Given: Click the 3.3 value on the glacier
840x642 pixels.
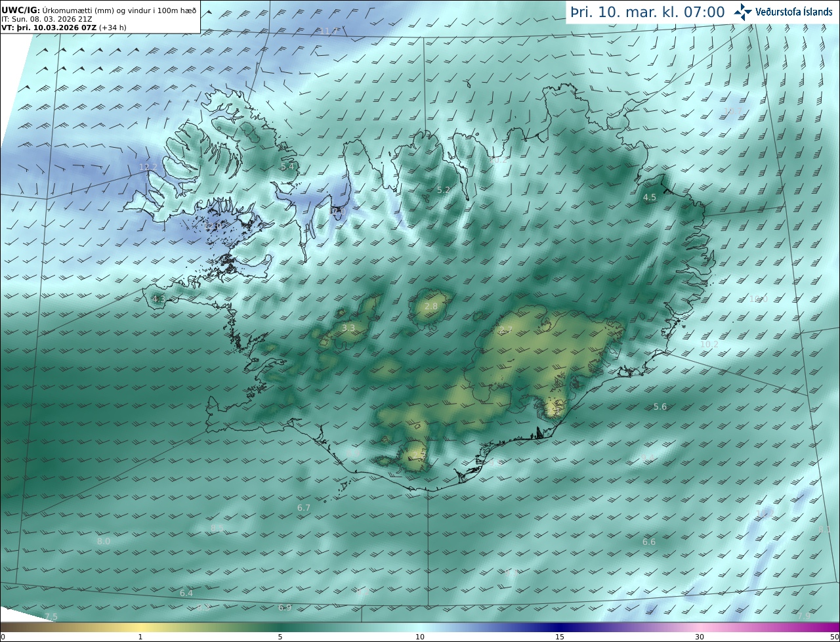Looking at the screenshot, I should point(348,328).
